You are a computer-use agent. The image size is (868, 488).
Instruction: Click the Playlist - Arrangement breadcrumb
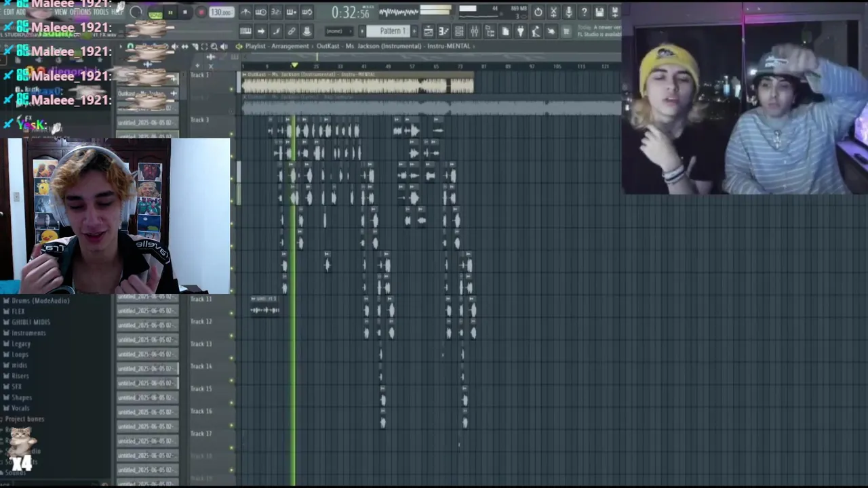(x=277, y=46)
